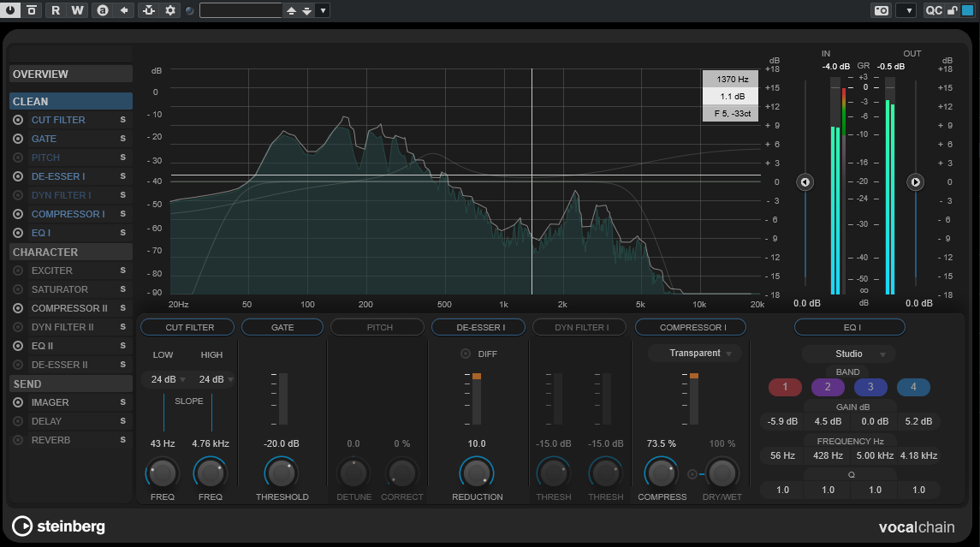This screenshot has height=547, width=980.
Task: Click the input gain slider handle
Action: [x=805, y=181]
